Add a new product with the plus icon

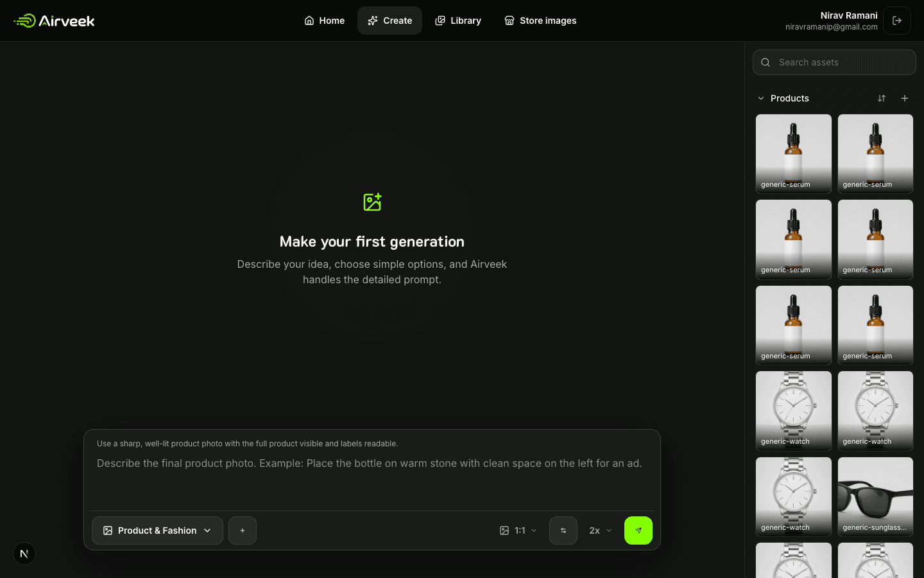[905, 98]
